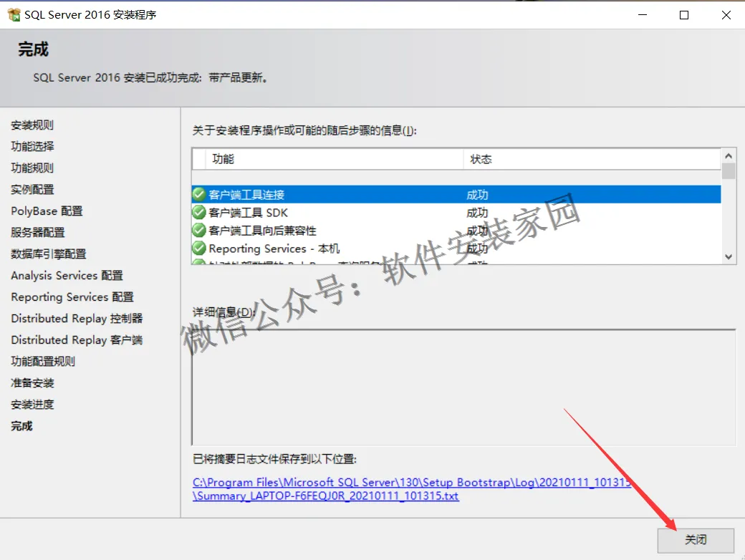Viewport: 745px width, 560px height.
Task: Click the 功能 column header
Action: tap(335, 159)
